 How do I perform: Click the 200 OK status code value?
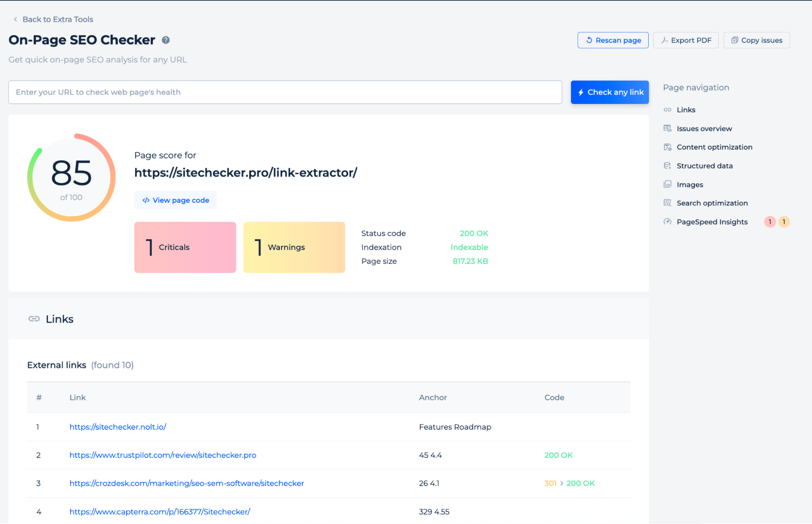click(x=474, y=233)
